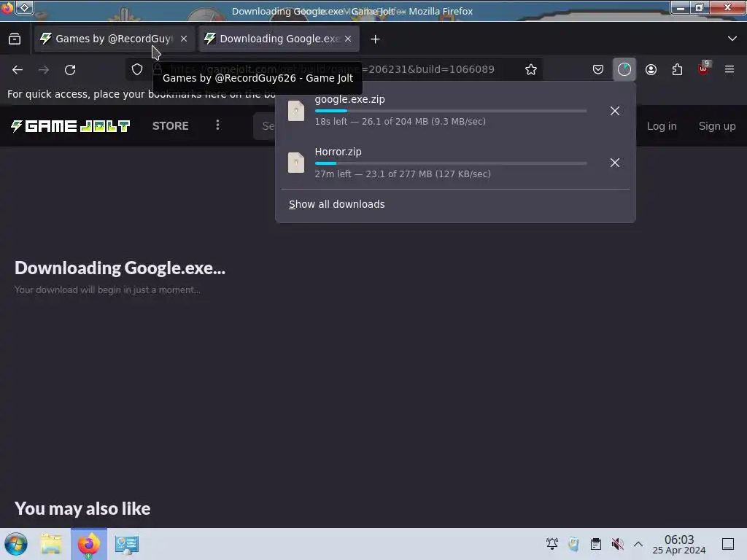747x560 pixels.
Task: Click the Downloading Google.exe... heading
Action: pyautogui.click(x=120, y=268)
